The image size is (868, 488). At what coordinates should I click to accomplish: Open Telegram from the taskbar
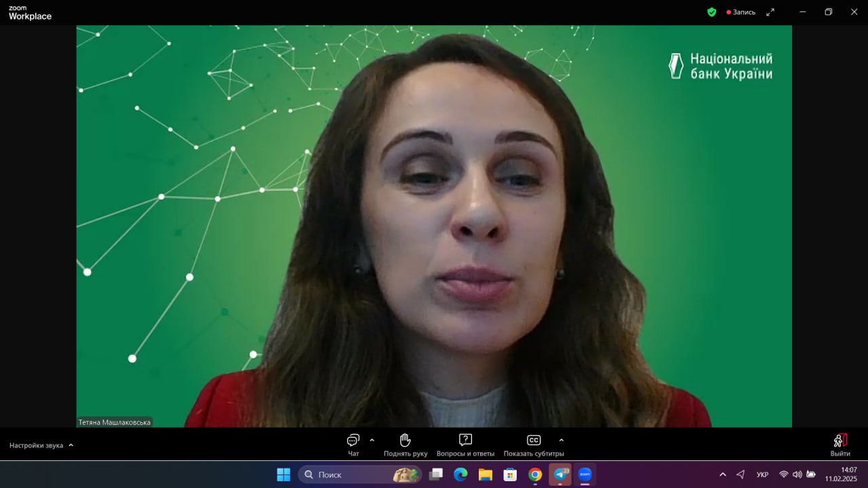point(560,474)
